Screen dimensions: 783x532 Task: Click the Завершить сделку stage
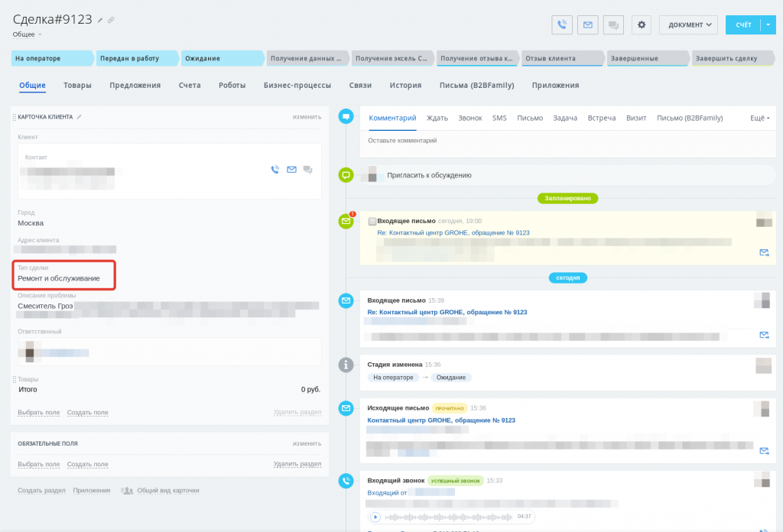tap(732, 58)
